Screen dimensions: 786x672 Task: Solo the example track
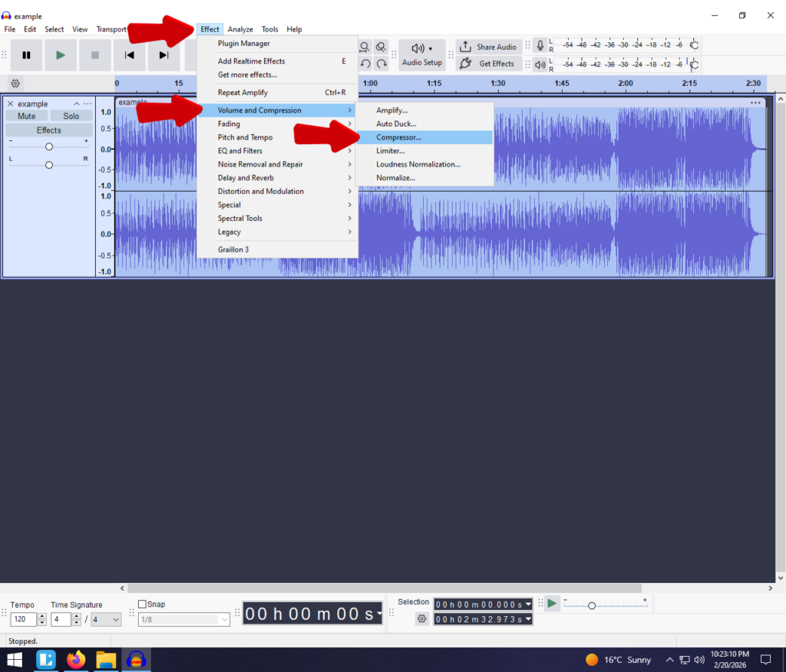coord(71,117)
